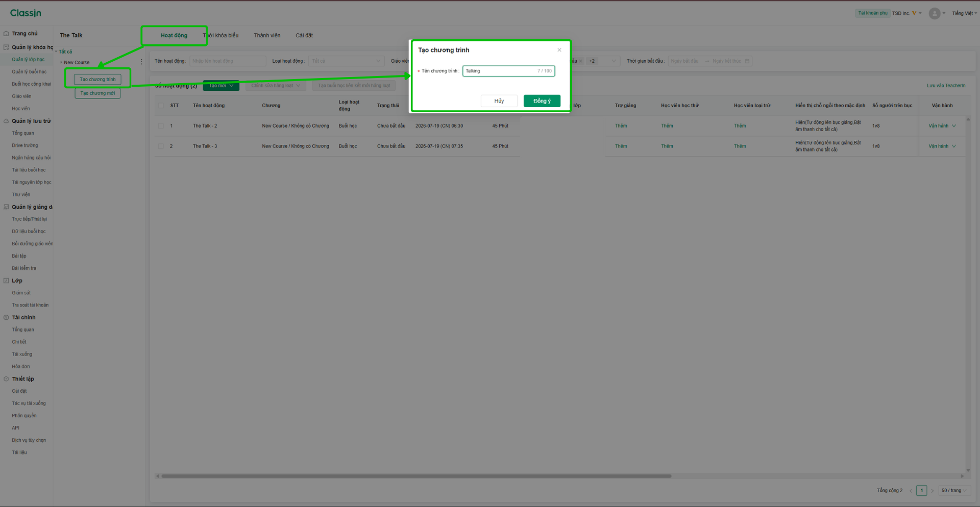Click the horizontal table scrollbar
This screenshot has width=980, height=507.
tap(416, 476)
